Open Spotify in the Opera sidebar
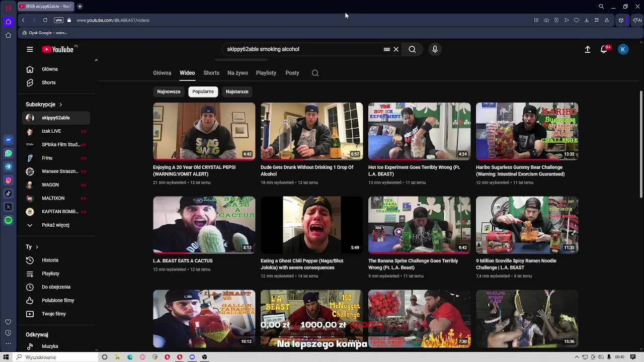Screen dimensions: 644x362 (8, 220)
